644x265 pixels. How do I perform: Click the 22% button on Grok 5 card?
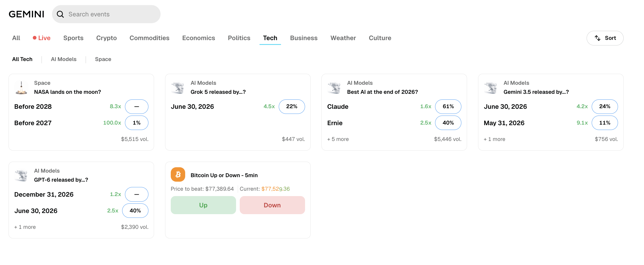coord(292,107)
